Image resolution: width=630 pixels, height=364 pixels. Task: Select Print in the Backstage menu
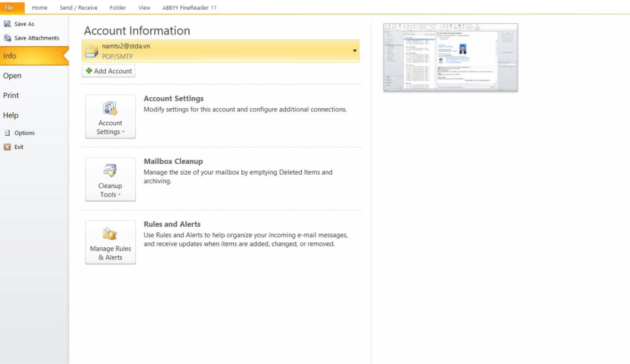[11, 95]
